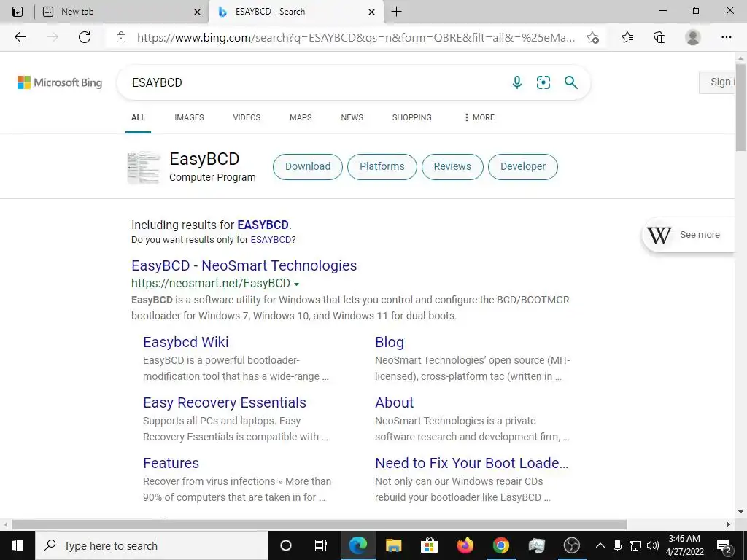Click the EASYBCD corrected spelling link

pyautogui.click(x=263, y=225)
